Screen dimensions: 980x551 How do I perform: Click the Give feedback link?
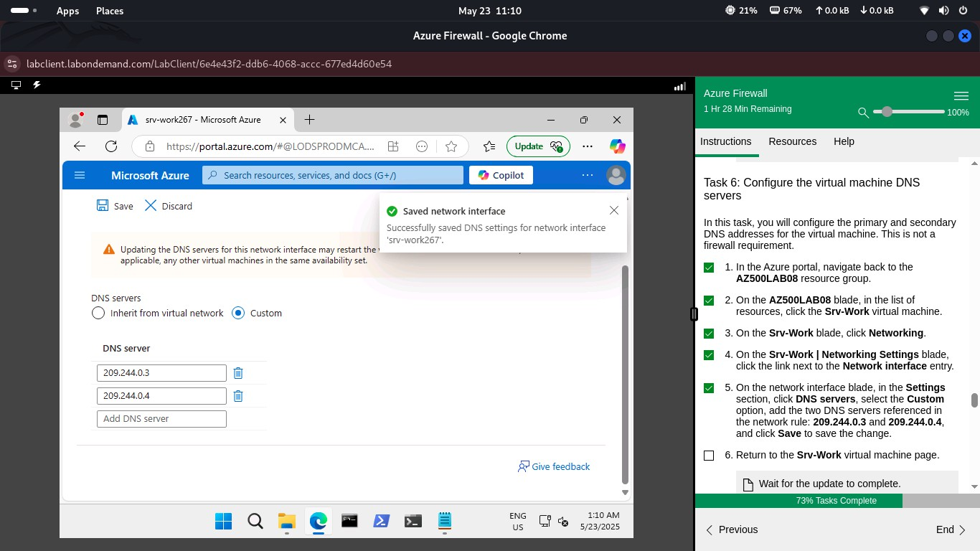560,466
